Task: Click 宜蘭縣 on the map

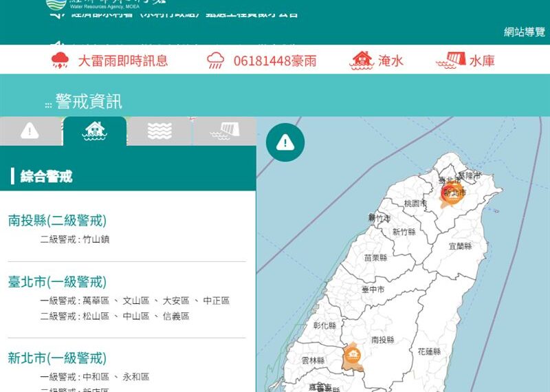Action: 460,246
